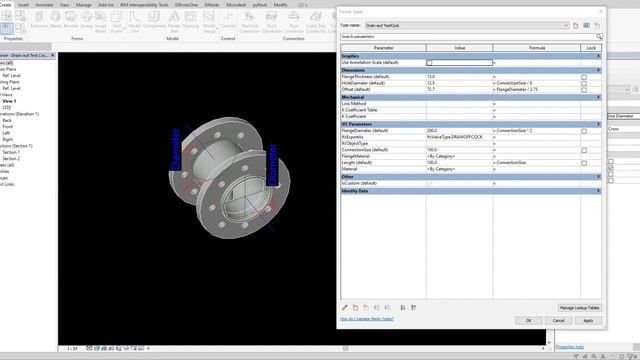
Task: Collapse the Other parameter group
Action: [598, 177]
